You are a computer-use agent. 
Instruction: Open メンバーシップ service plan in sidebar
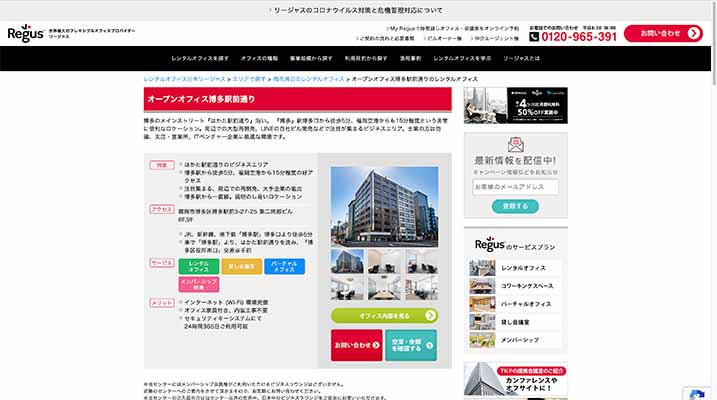(x=515, y=340)
